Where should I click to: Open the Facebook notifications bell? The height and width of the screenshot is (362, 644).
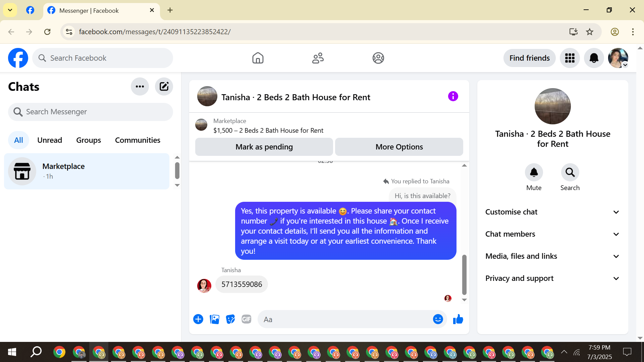[x=594, y=58]
